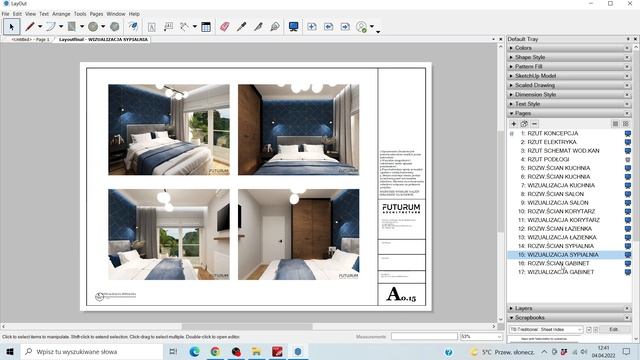640x360 pixels.
Task: Select the Split tool
Action: tap(258, 27)
